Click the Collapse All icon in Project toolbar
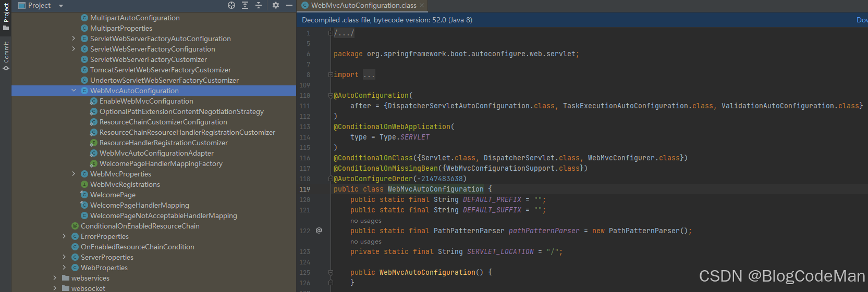Screen dimensions: 868x292 pyautogui.click(x=259, y=5)
